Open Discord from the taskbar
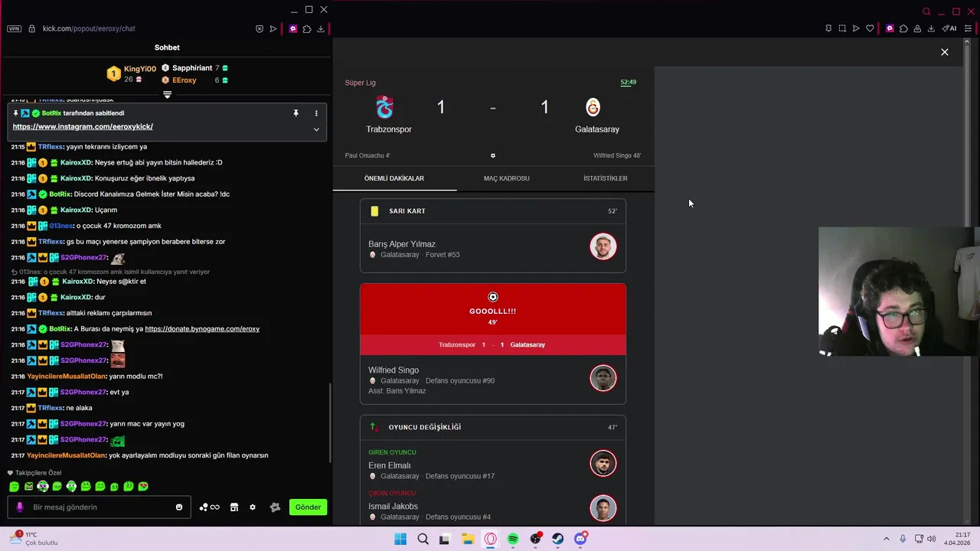 tap(580, 539)
